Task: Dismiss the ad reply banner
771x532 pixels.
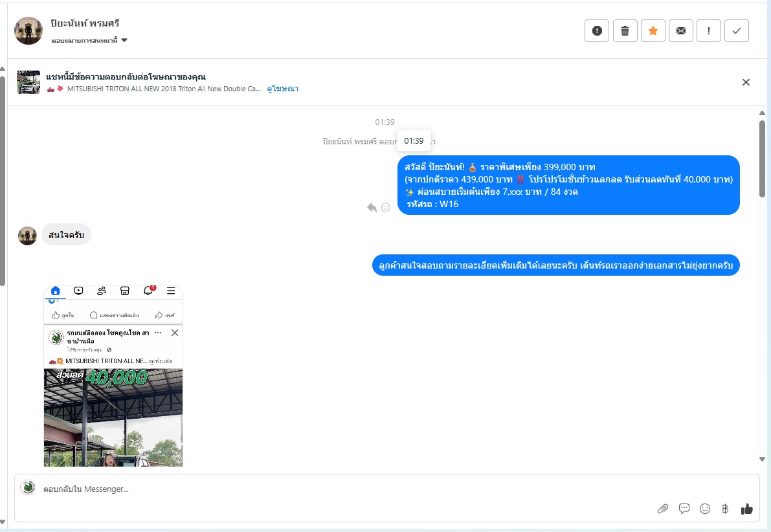Action: (x=746, y=82)
